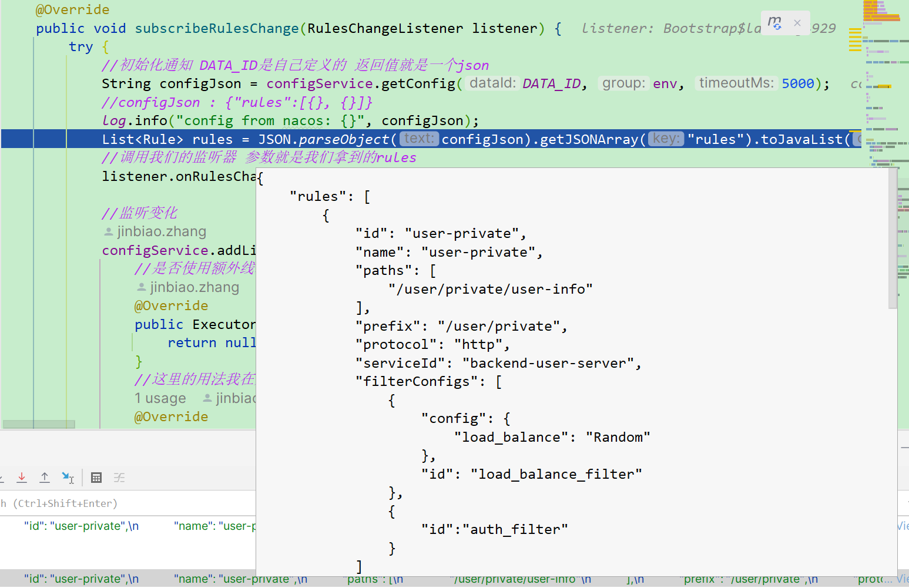Screen dimensions: 909x588
Task: Click the "config": { popup line
Action: [x=466, y=418]
